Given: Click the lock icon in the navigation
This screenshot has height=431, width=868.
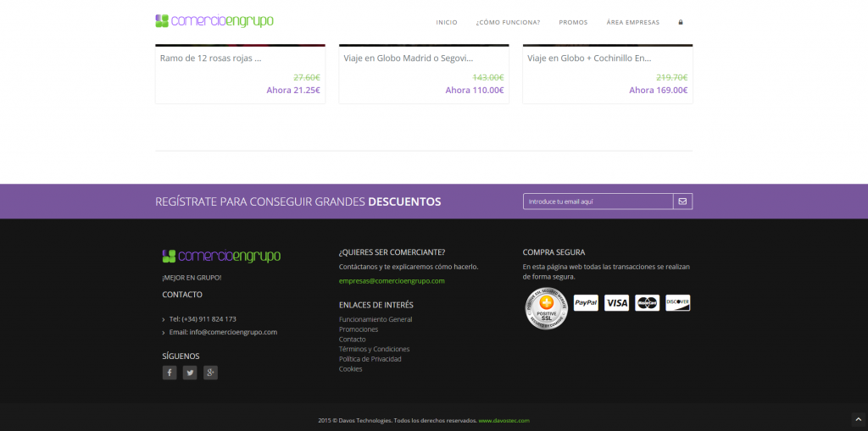Looking at the screenshot, I should [x=681, y=22].
